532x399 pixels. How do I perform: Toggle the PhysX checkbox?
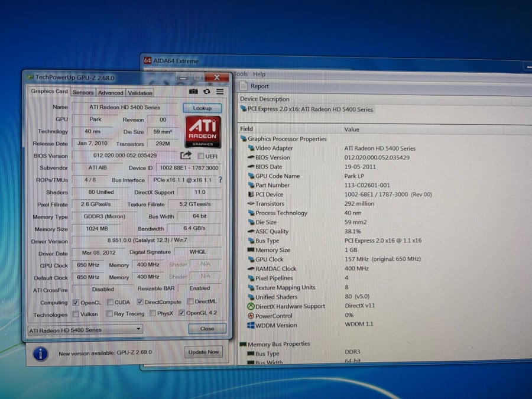point(153,313)
